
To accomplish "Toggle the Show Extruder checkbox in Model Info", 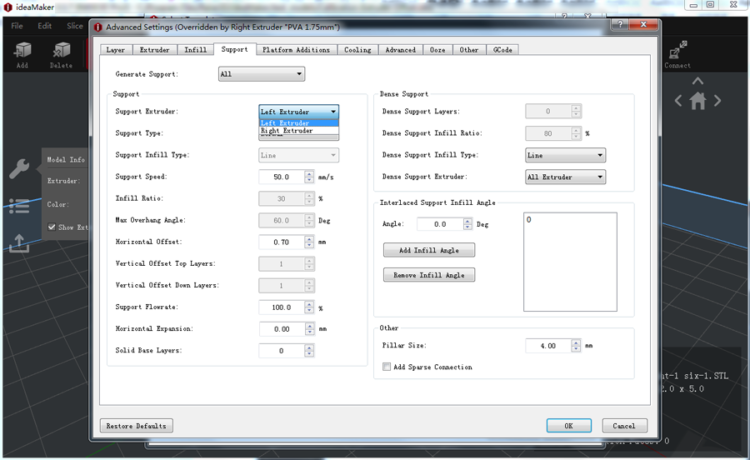I will [x=52, y=227].
